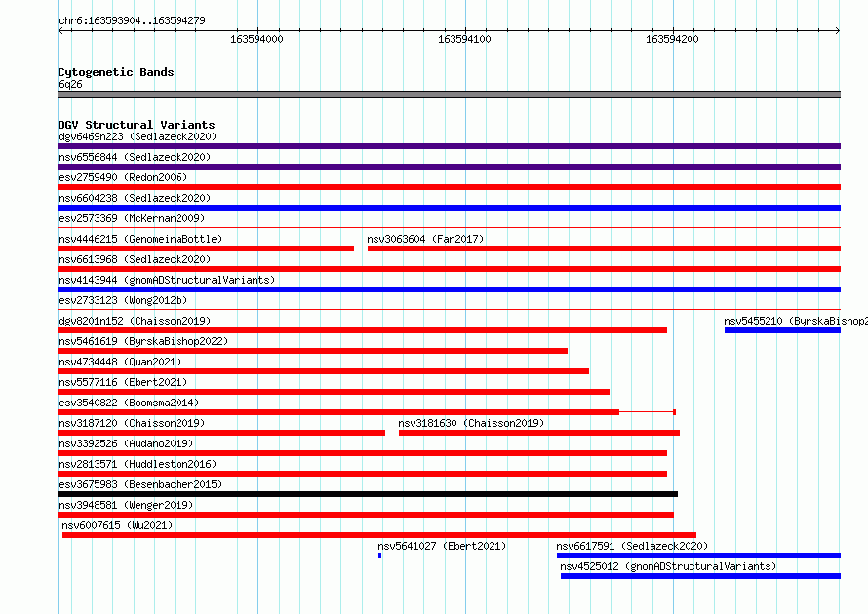Viewport: 868px width, 614px height.
Task: Click the purple bar under dgv6469n223
Action: 449,146
